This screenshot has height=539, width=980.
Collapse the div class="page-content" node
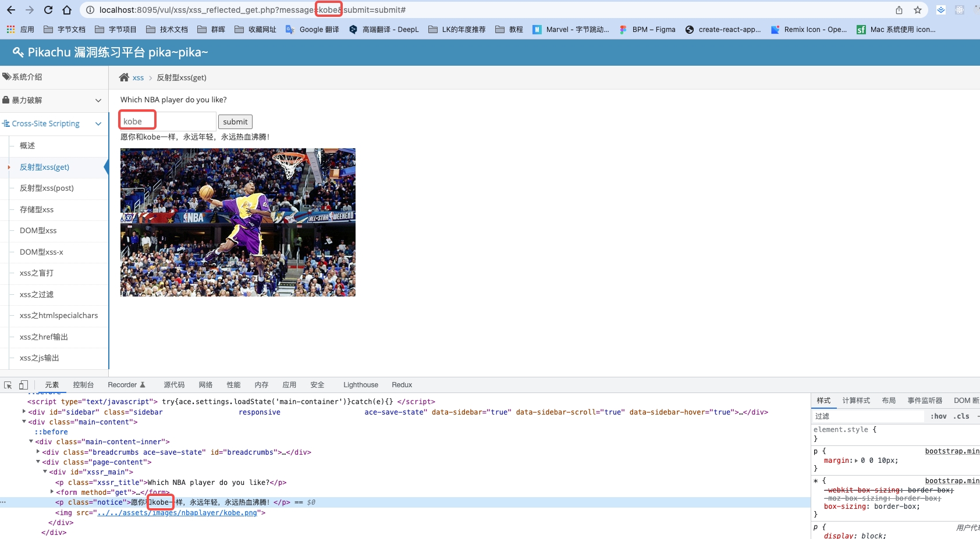[38, 462]
